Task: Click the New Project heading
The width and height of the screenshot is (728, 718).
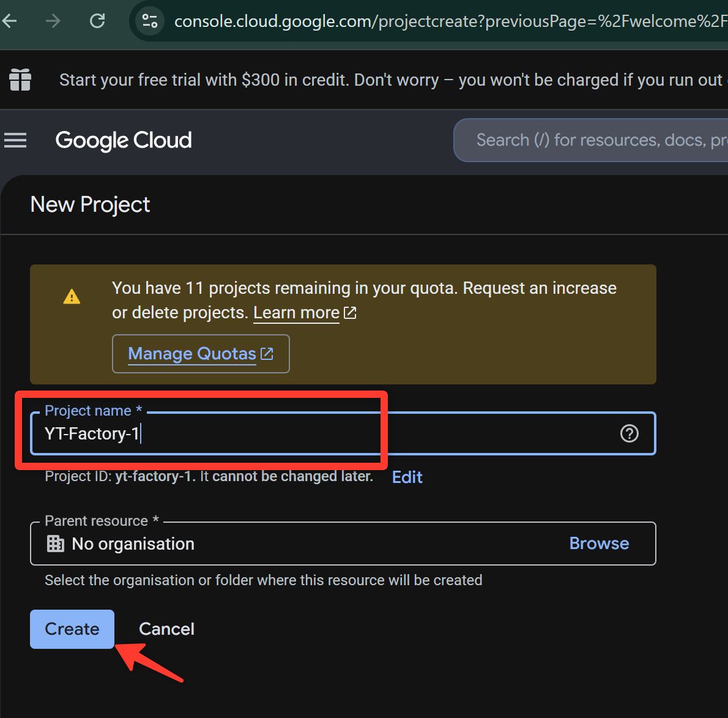Action: 90,204
